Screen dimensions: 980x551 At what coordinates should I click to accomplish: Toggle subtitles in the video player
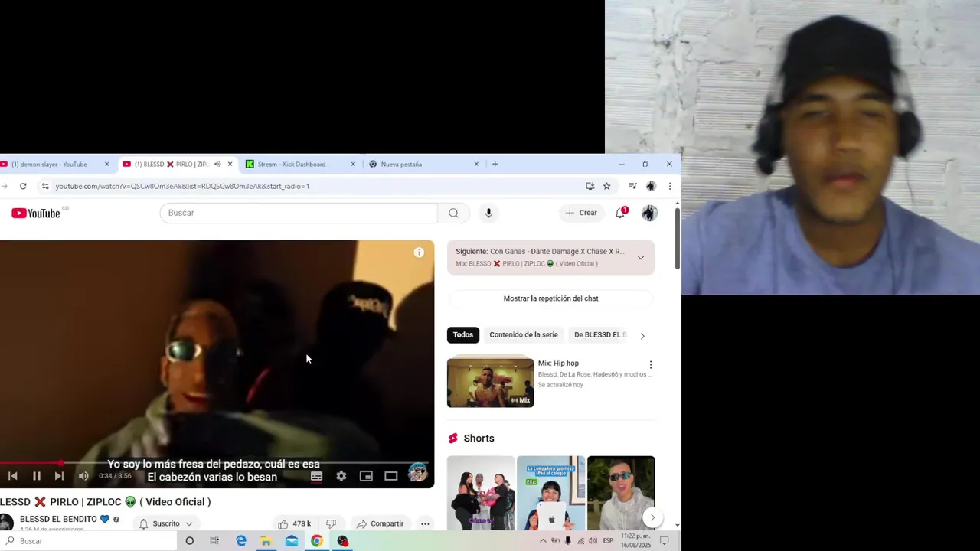(x=316, y=476)
